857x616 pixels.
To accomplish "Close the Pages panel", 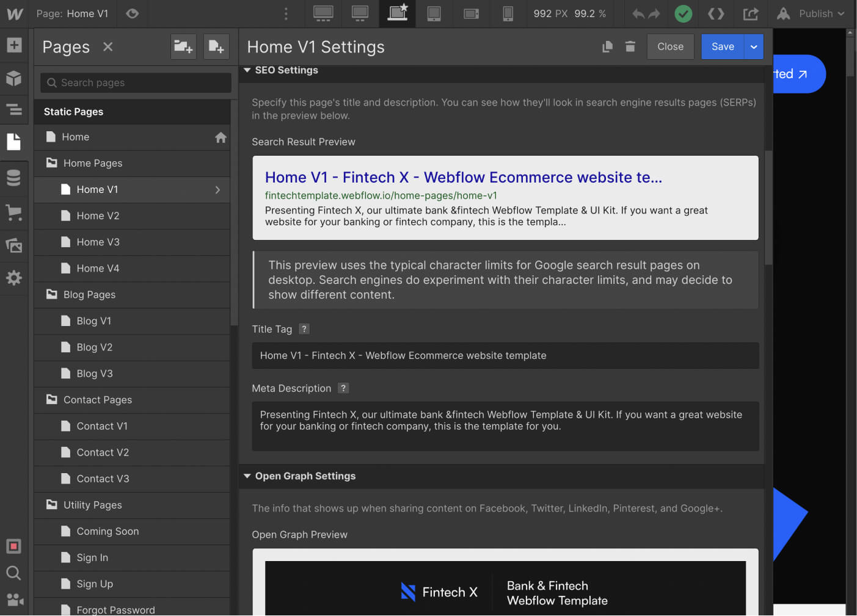I will click(x=108, y=47).
